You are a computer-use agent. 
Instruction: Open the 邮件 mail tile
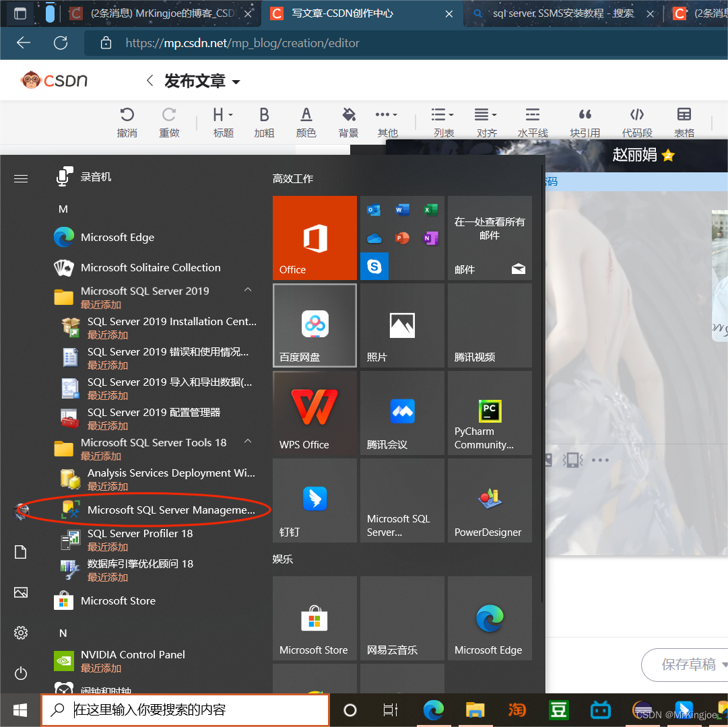pyautogui.click(x=490, y=238)
